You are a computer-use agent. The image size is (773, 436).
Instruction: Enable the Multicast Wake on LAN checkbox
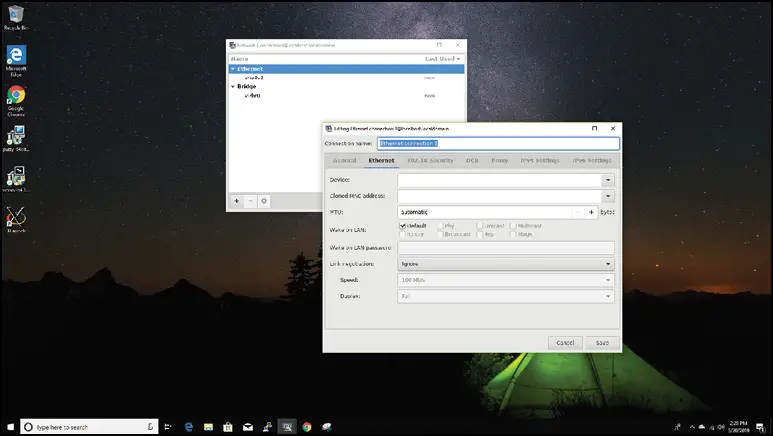tap(514, 226)
